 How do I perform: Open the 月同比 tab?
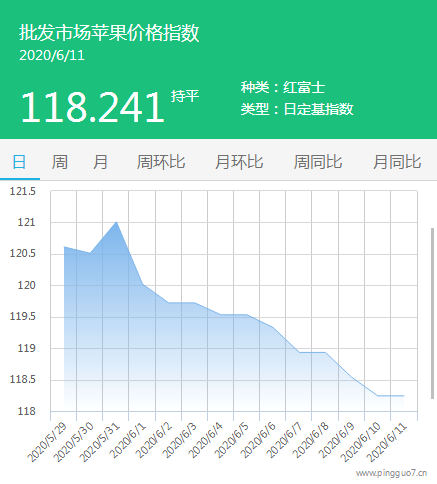click(397, 162)
